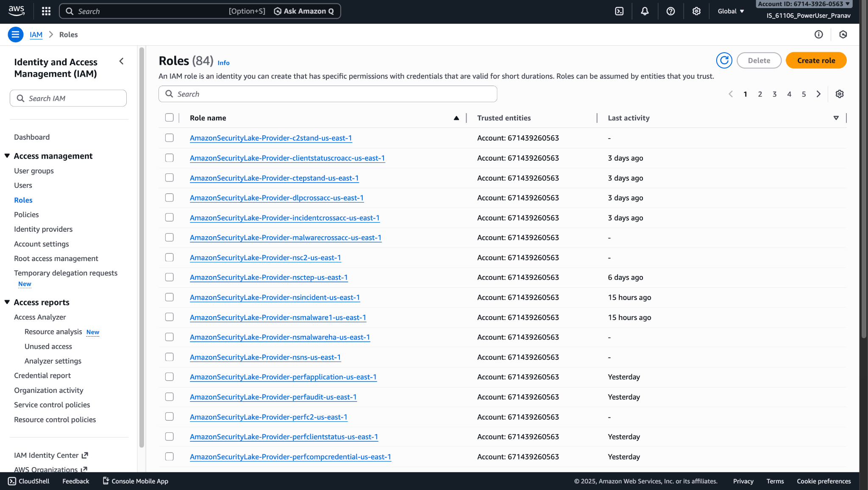The image size is (868, 490).
Task: Click the Ask Amazon Q icon
Action: pos(278,11)
